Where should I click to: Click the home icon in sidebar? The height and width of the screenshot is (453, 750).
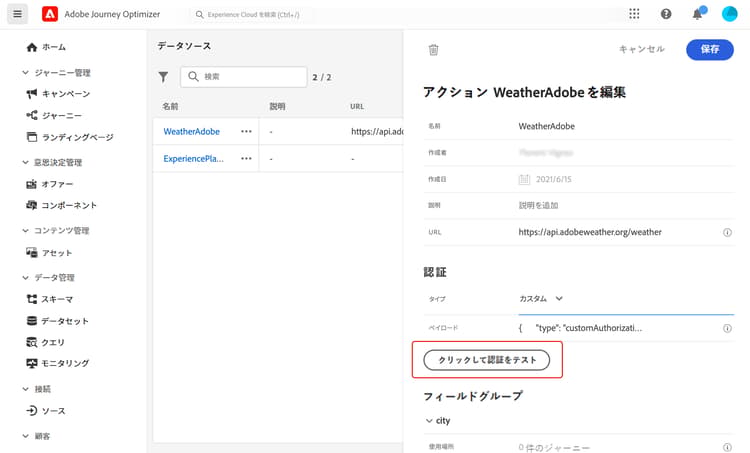coord(32,47)
